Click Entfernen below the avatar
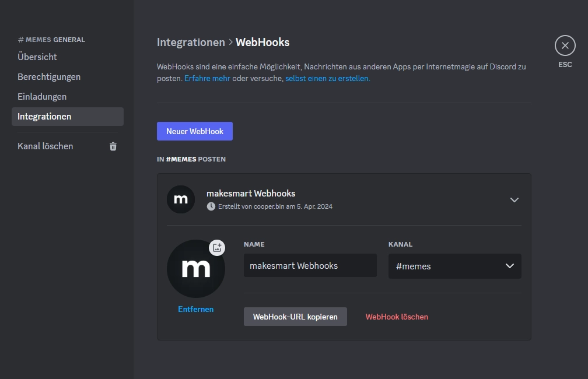Viewport: 588px width, 379px height. pyautogui.click(x=195, y=309)
